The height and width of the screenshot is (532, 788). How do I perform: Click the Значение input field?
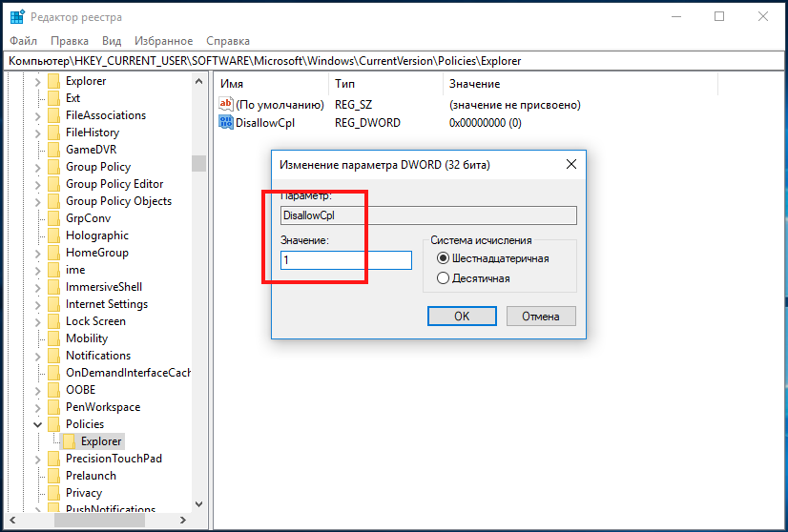[345, 260]
